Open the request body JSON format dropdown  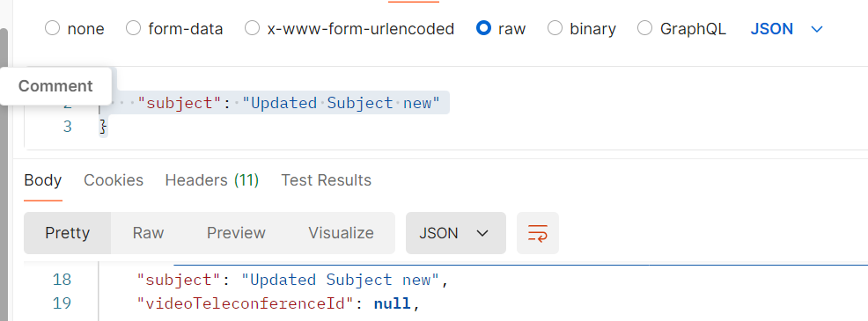coord(787,29)
